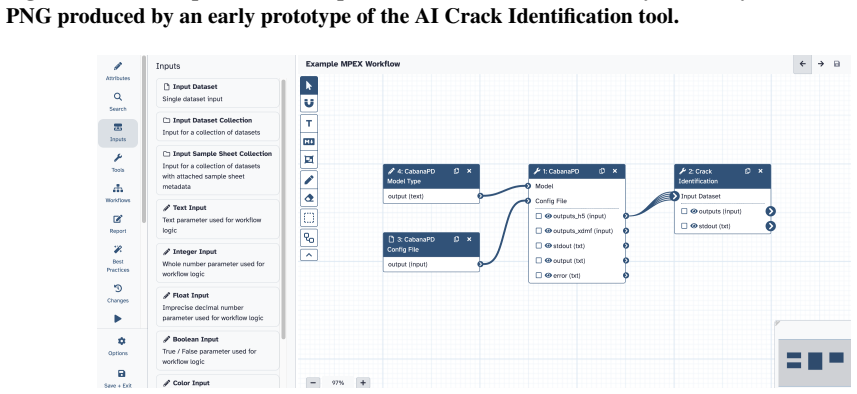
Task: Check the CabanaPD stdout (txt) checkbox
Action: pyautogui.click(x=539, y=246)
